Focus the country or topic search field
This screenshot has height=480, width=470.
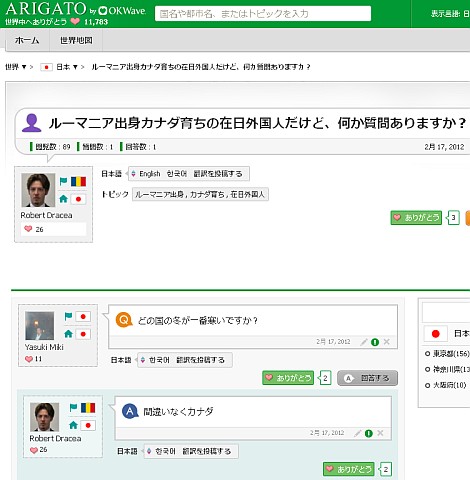click(x=263, y=14)
